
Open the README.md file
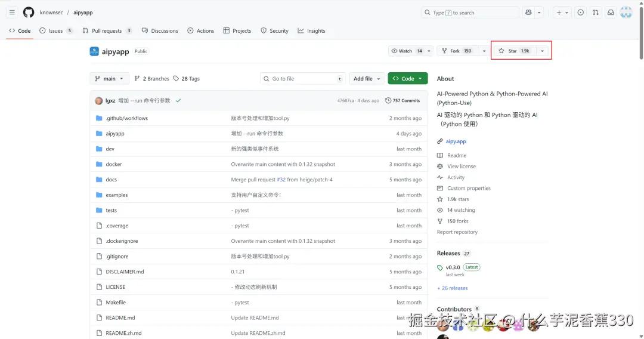coord(120,318)
